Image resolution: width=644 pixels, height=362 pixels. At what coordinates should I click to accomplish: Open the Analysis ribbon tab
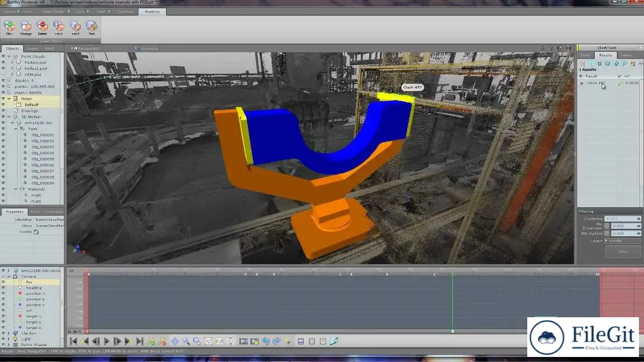click(x=152, y=11)
